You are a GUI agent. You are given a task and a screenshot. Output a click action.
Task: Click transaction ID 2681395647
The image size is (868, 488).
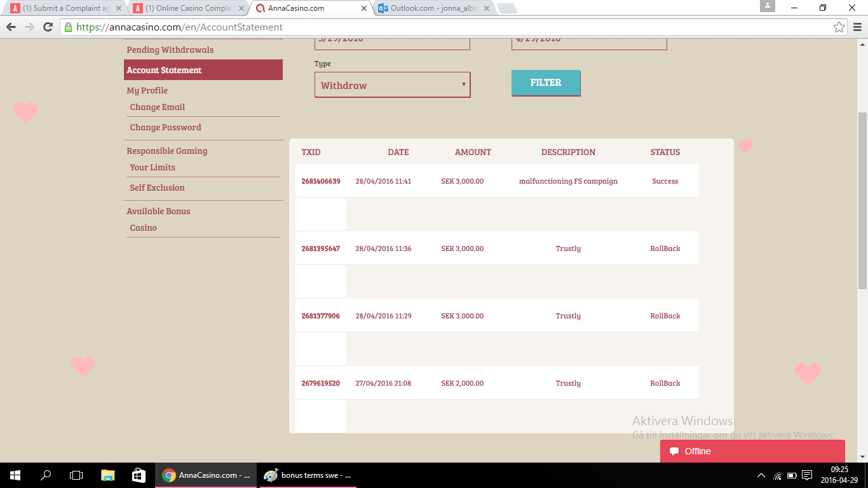coord(321,248)
